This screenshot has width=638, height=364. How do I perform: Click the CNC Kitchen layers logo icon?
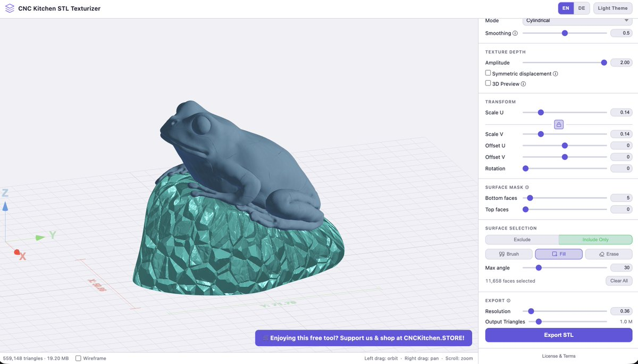pyautogui.click(x=10, y=9)
